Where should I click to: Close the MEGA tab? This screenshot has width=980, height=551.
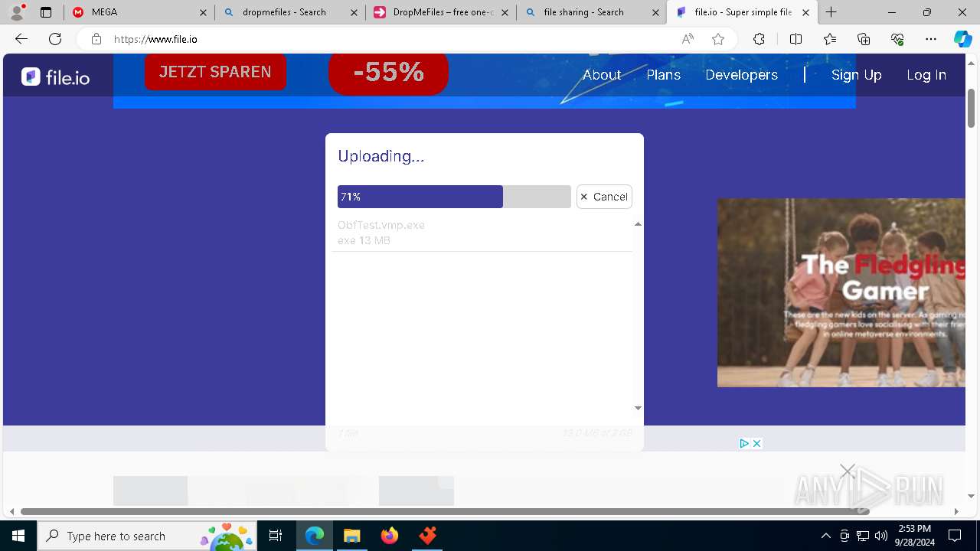(203, 12)
